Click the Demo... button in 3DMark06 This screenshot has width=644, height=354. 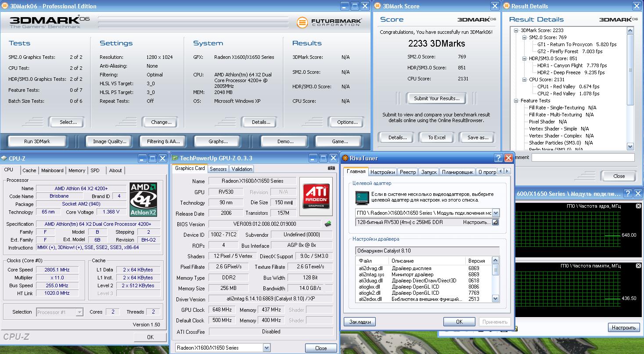(285, 141)
